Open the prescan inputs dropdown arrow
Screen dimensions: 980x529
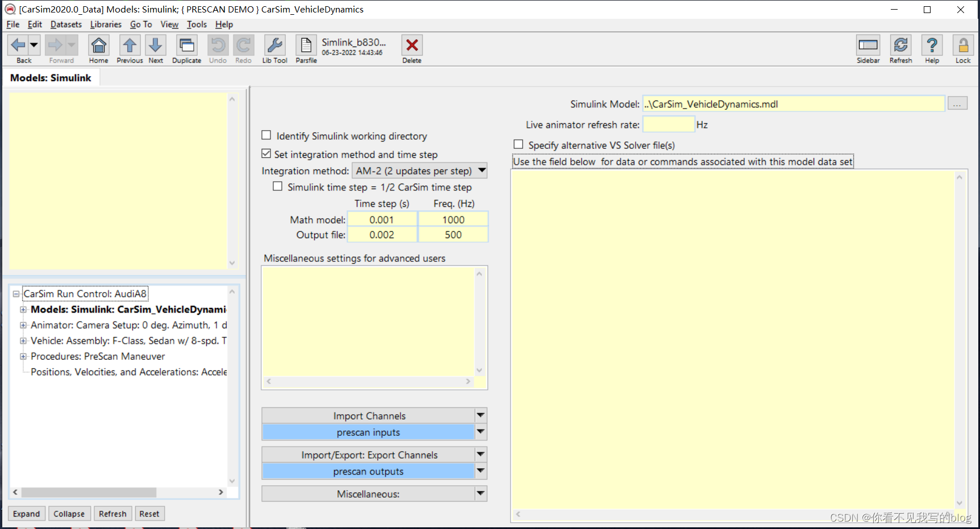[481, 432]
